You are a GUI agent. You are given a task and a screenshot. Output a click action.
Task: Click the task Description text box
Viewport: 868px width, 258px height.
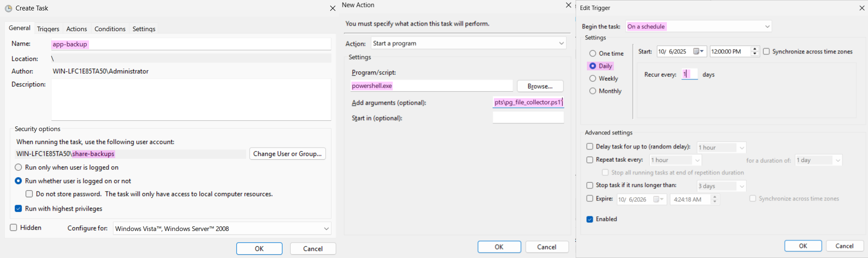coord(191,99)
